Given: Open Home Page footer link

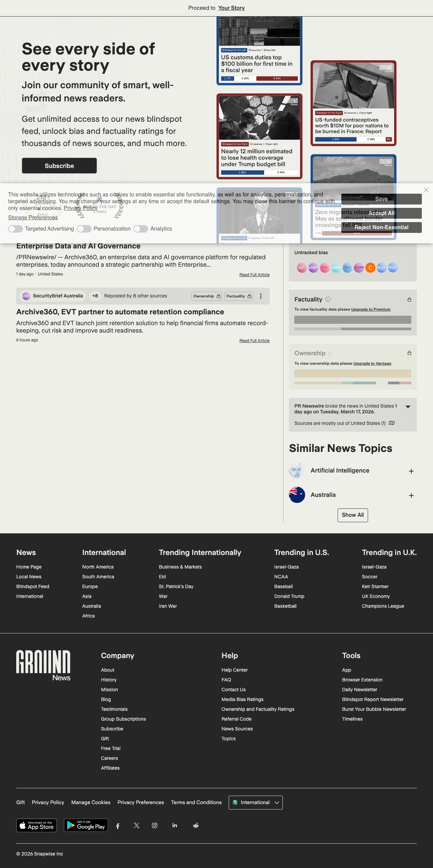Looking at the screenshot, I should (29, 567).
